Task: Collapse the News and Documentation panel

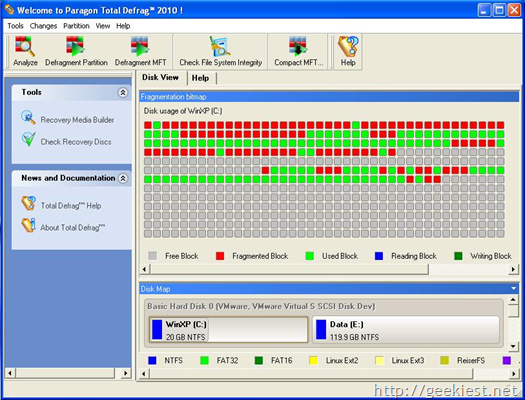Action: tap(123, 178)
